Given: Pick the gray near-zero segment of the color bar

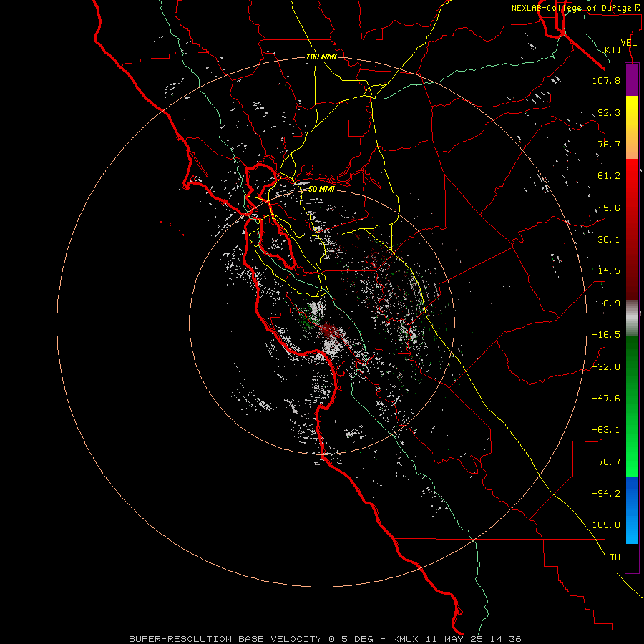Looking at the screenshot, I should coord(632,318).
